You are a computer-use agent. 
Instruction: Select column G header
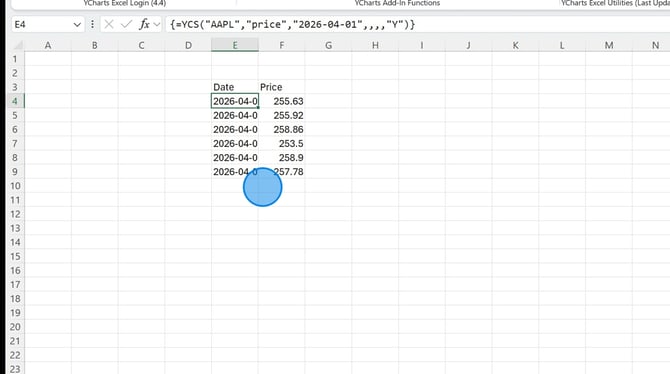coord(328,45)
